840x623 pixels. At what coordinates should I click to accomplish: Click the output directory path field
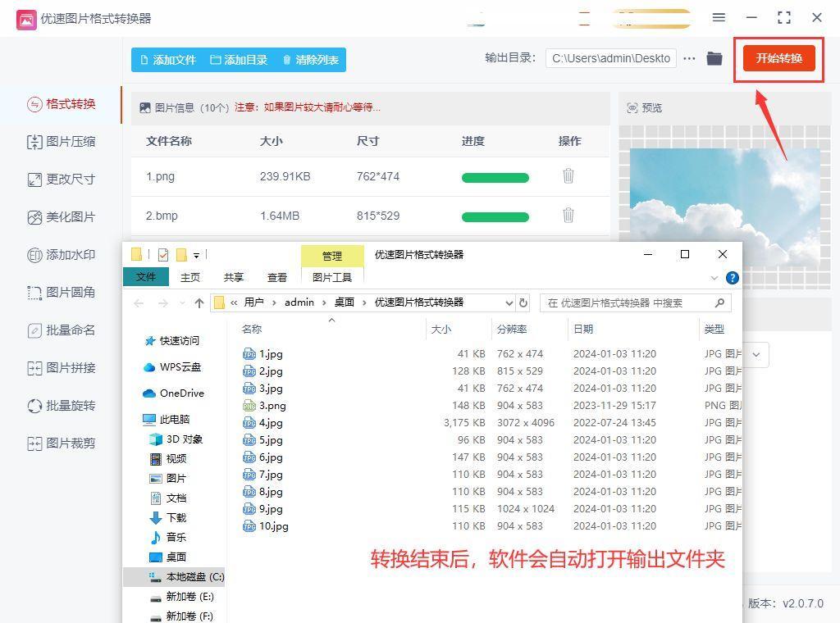[x=610, y=58]
